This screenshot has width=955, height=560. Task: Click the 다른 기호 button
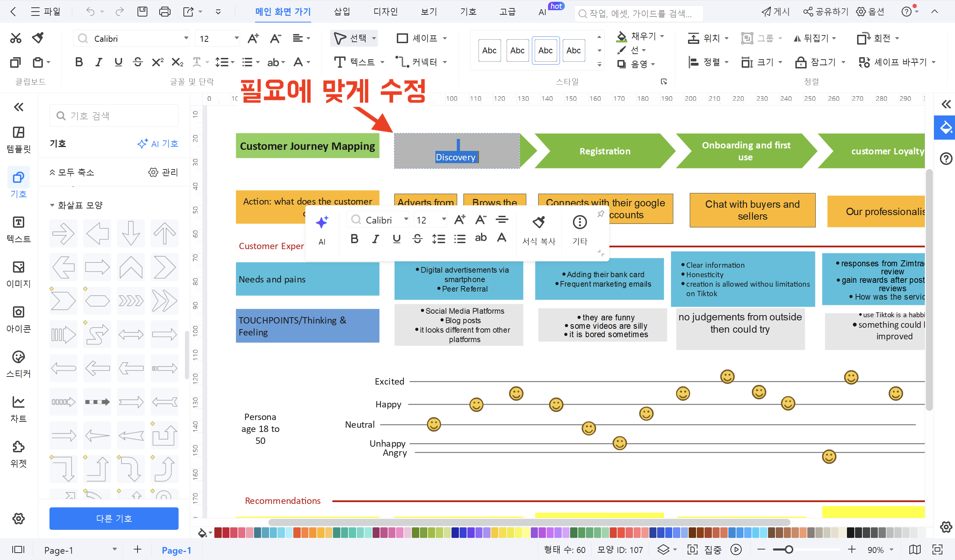(113, 518)
